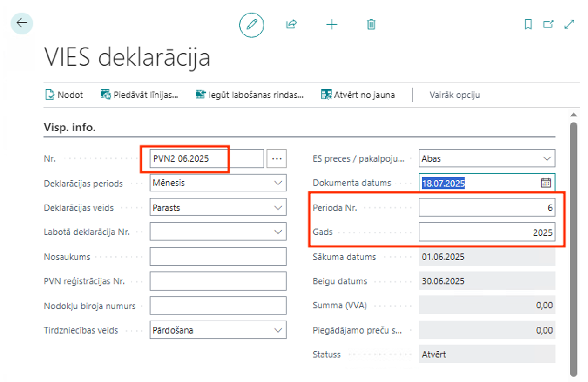
Task: Open the Tirdzniecības veids dropdown
Action: [x=278, y=330]
